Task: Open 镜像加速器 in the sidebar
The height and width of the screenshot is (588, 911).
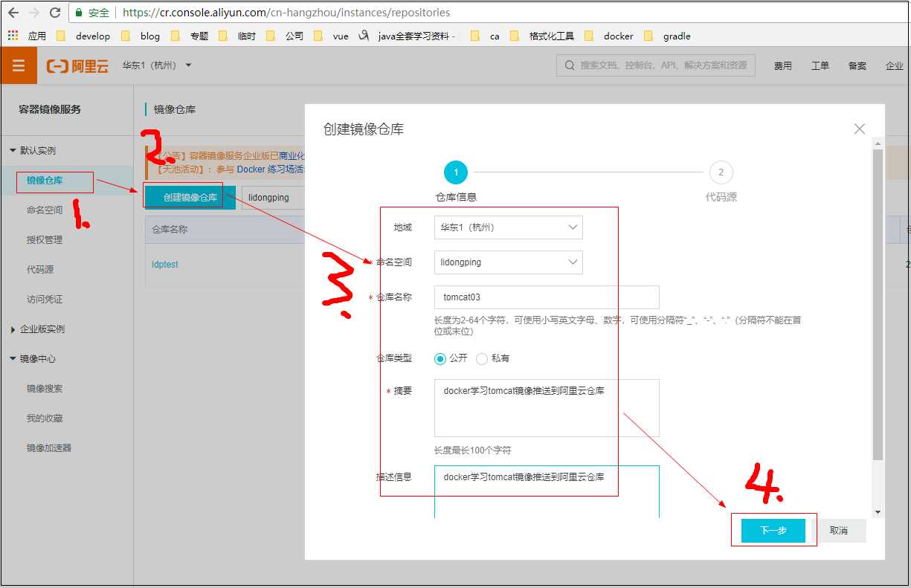Action: coord(49,448)
